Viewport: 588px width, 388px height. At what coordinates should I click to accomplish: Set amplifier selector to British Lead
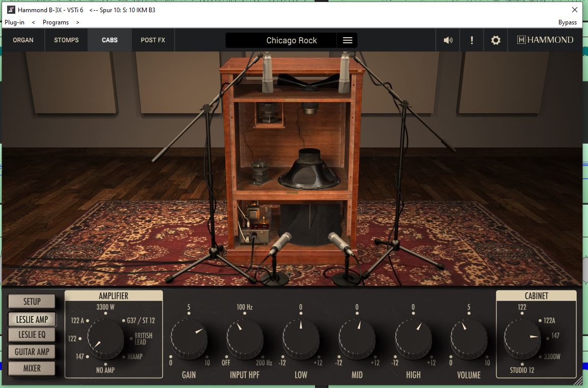143,339
